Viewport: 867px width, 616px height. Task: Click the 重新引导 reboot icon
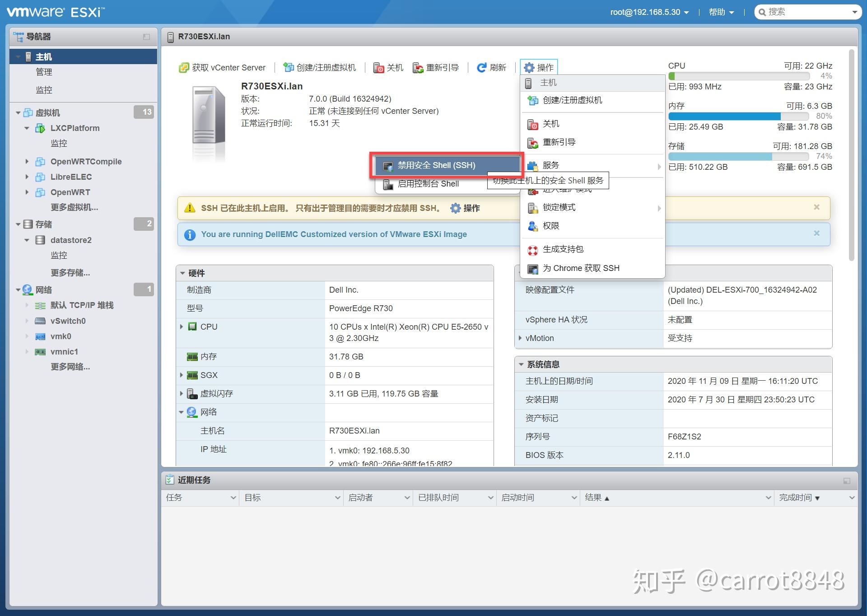coord(418,67)
